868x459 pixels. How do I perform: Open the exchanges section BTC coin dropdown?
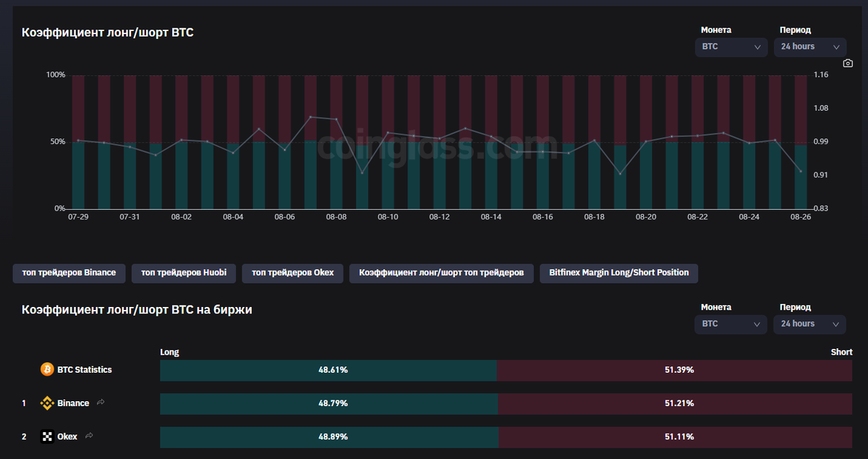point(731,324)
